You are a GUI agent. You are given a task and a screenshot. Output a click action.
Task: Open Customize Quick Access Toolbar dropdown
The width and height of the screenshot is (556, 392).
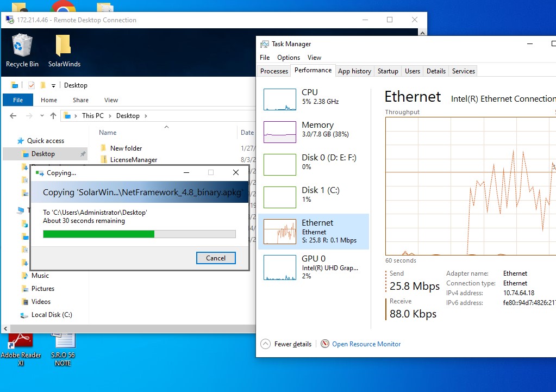53,85
